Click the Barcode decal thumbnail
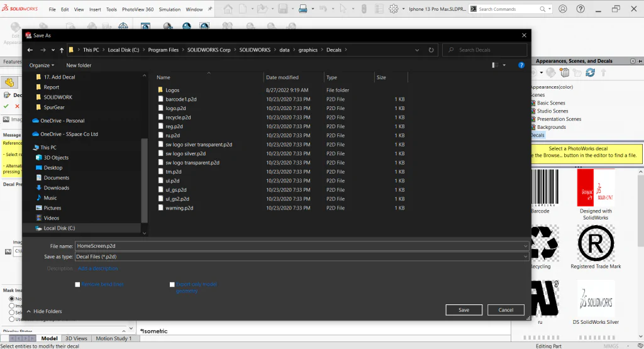 (x=545, y=187)
